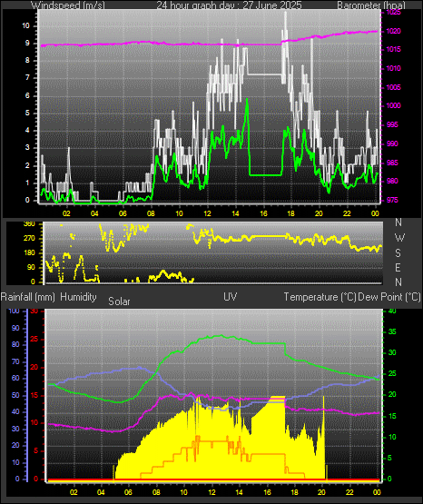
Task: Click the Barometer (hpa) axis title
Action: pyautogui.click(x=371, y=5)
